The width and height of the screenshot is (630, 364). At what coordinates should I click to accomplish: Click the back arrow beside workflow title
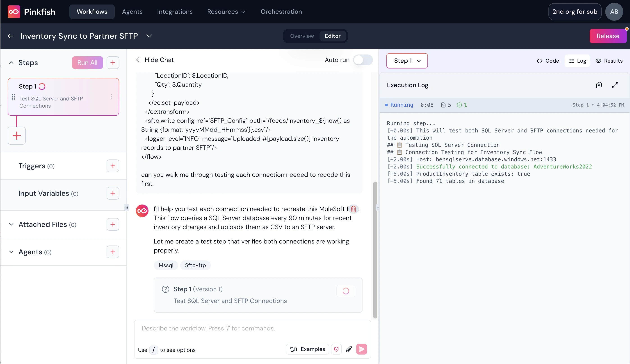(x=10, y=36)
